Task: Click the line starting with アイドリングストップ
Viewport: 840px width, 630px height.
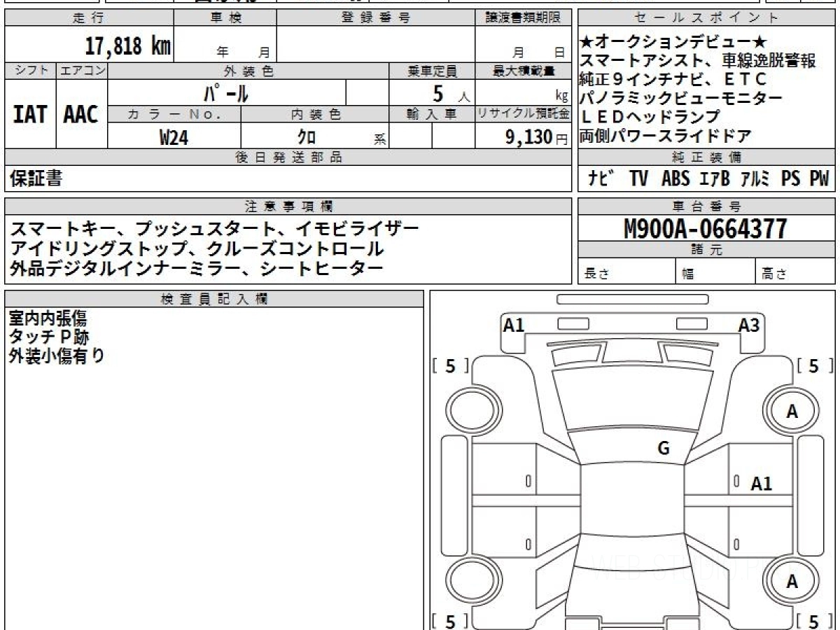Action: coord(197,248)
